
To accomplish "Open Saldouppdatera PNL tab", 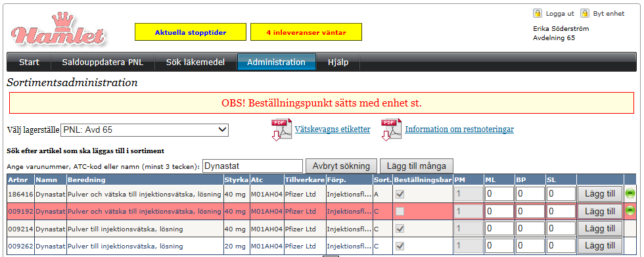I will (103, 62).
